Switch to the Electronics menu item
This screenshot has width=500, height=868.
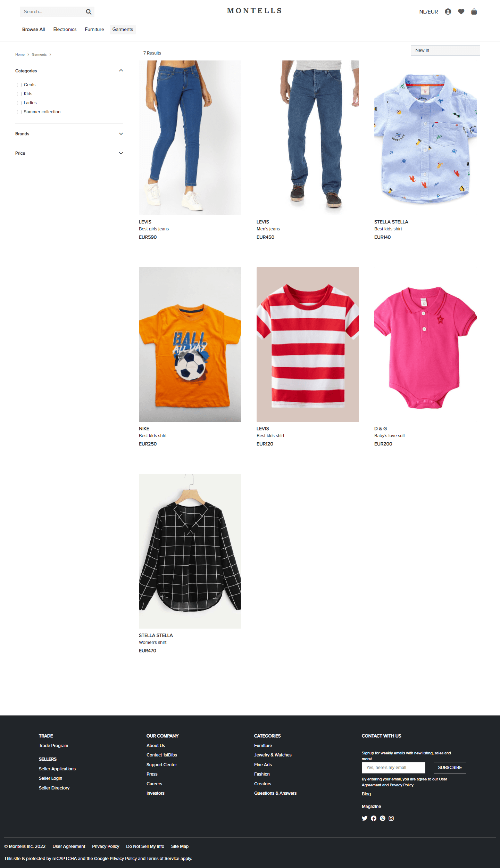pos(65,30)
